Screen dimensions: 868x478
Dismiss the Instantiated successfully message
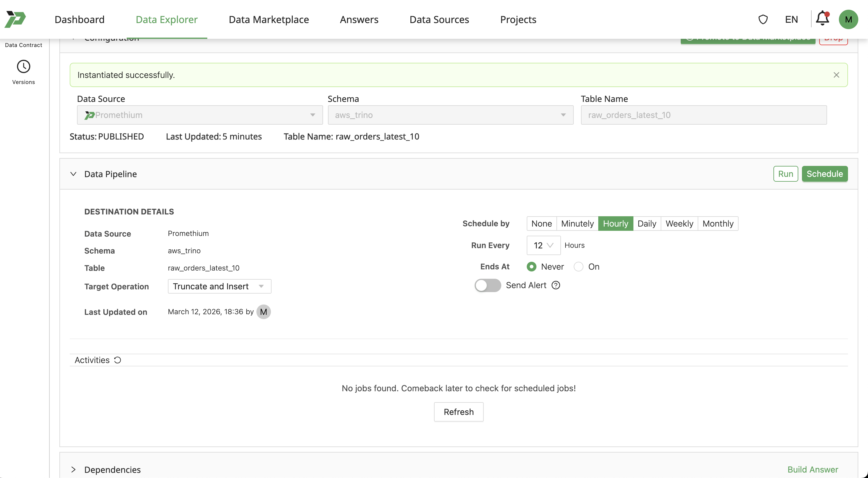pos(836,75)
